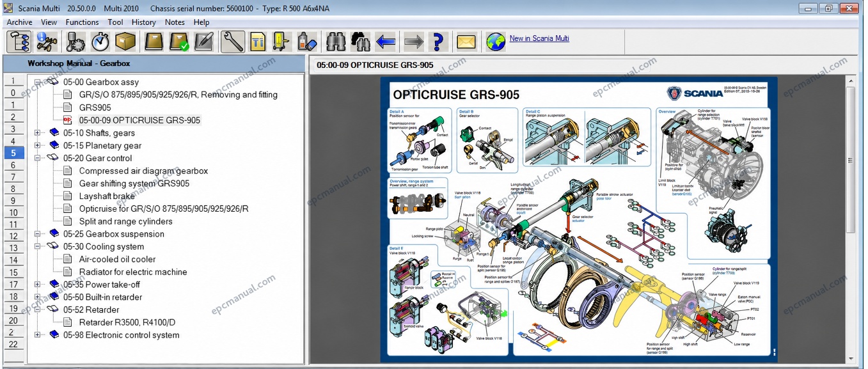Select main group button 20
868x369 pixels.
(x=13, y=320)
